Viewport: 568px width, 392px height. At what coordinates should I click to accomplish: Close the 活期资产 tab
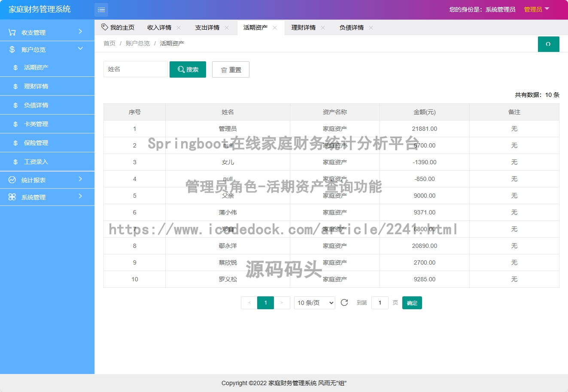coord(275,27)
